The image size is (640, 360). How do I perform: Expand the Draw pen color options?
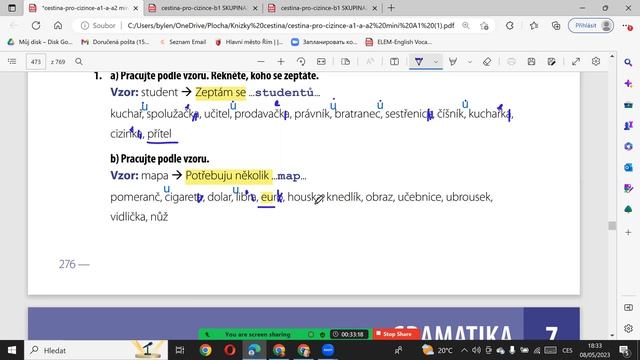click(436, 62)
